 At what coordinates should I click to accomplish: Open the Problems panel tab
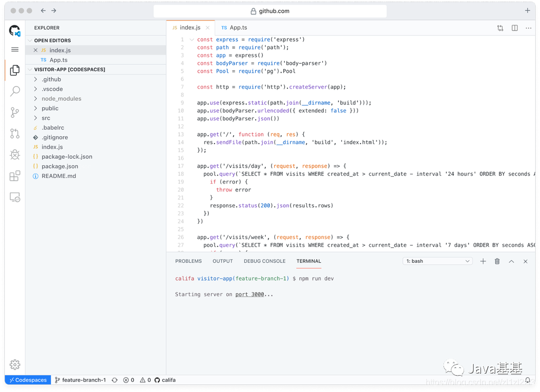coord(188,261)
